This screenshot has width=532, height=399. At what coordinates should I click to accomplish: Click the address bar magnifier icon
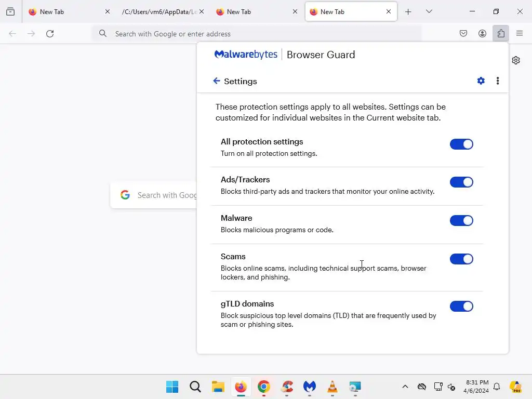(x=102, y=33)
